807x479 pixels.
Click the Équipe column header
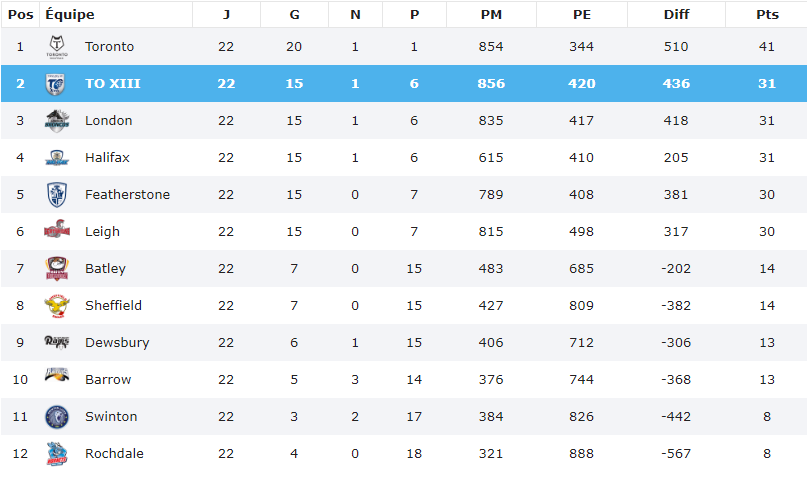click(x=70, y=15)
